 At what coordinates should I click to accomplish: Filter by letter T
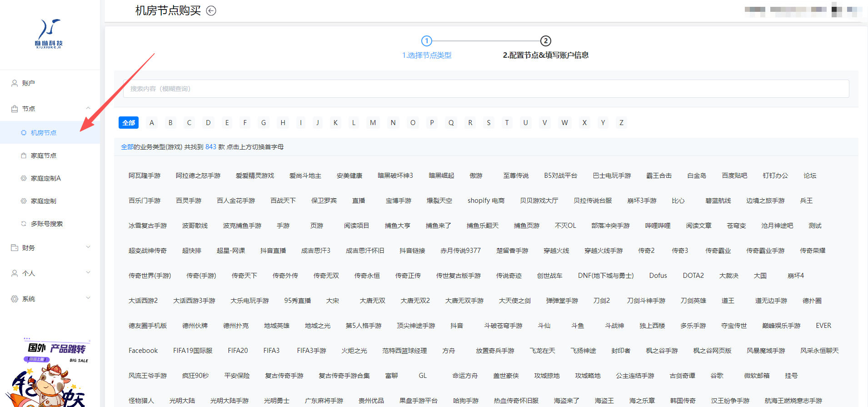coord(507,123)
